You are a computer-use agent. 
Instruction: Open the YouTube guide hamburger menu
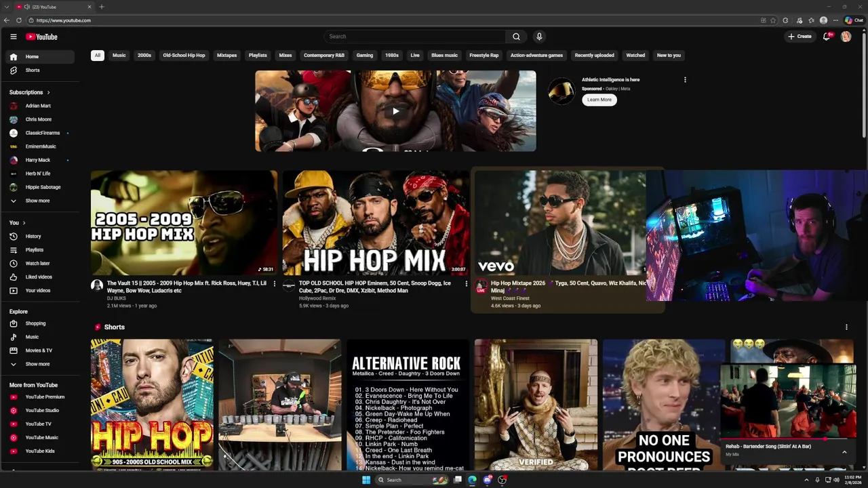(13, 37)
